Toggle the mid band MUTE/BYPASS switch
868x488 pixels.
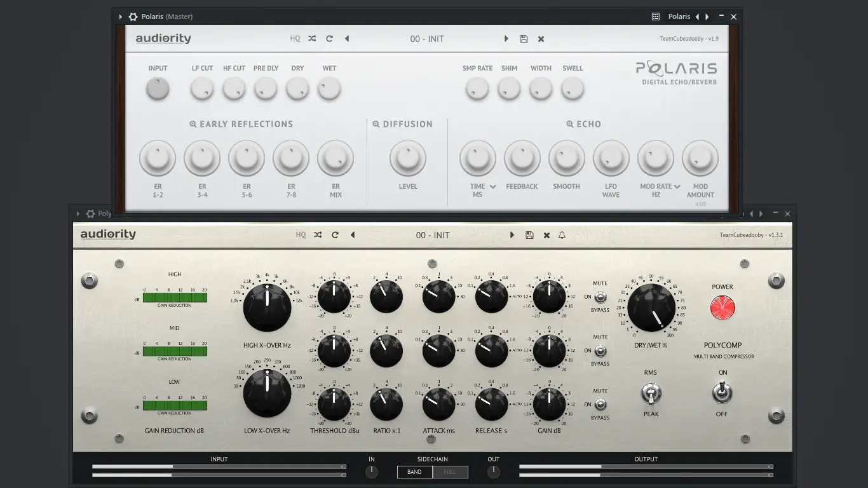click(x=600, y=351)
